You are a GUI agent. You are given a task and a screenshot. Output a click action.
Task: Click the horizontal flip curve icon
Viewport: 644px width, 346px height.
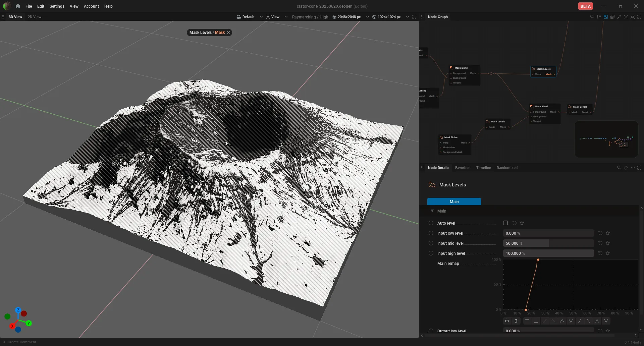[507, 321]
